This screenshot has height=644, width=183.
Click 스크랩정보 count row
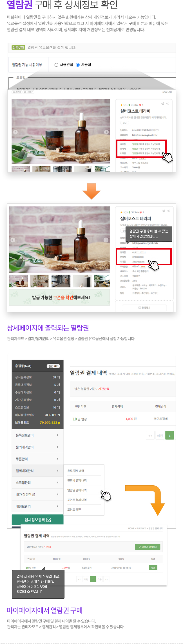[x=37, y=407]
